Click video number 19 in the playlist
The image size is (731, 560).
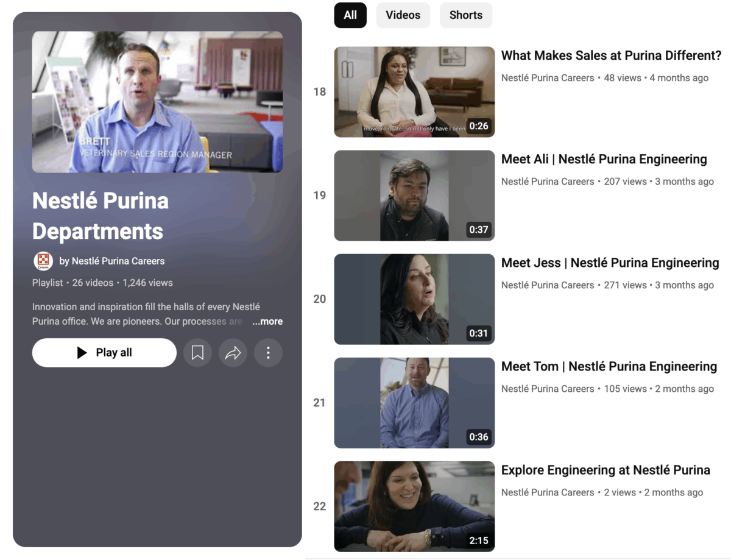[319, 195]
